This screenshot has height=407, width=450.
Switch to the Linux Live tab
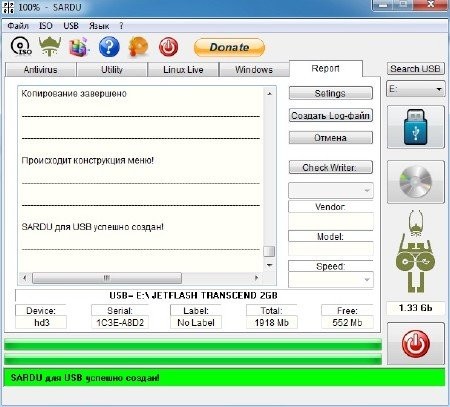(x=183, y=70)
